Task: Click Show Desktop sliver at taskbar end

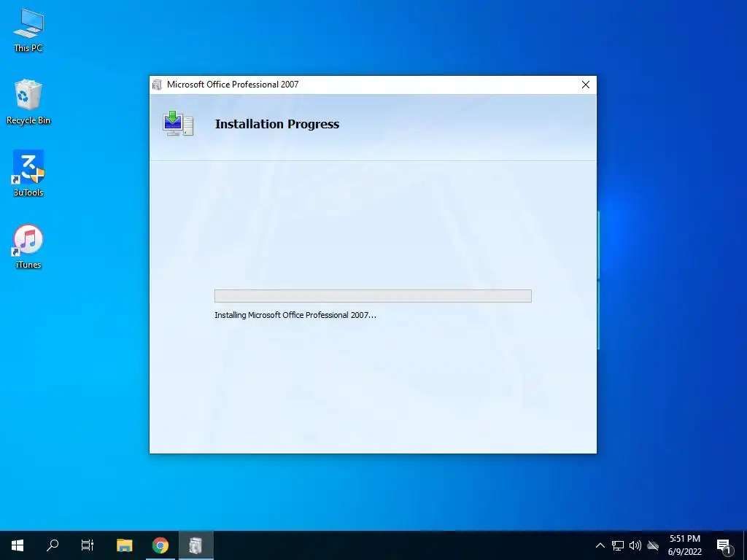Action: (x=745, y=545)
